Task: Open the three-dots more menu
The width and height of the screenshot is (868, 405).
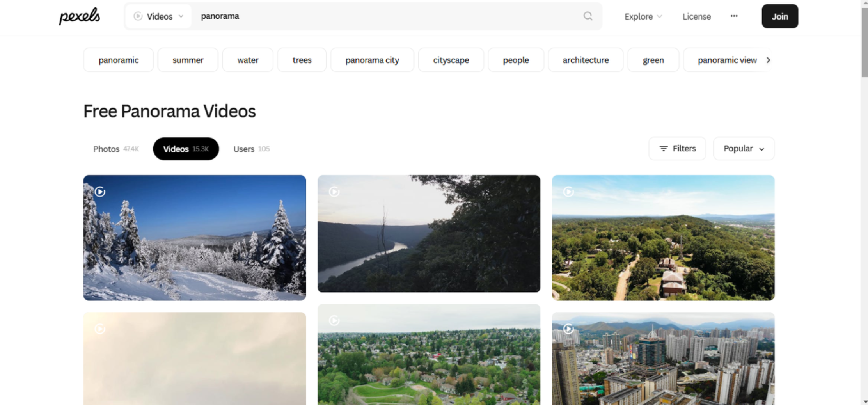Action: click(x=734, y=16)
